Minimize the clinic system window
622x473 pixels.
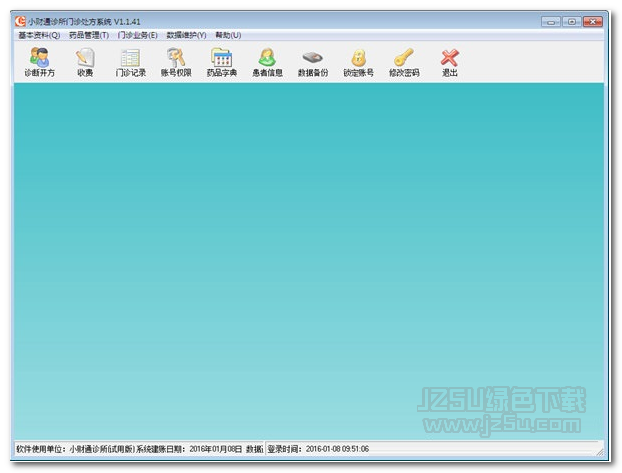pyautogui.click(x=549, y=20)
